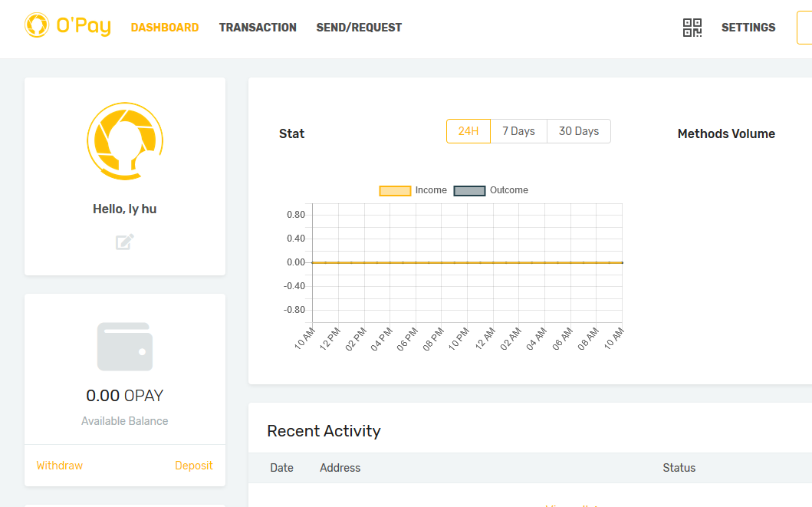Click the O'Pay logo in header

[67, 26]
